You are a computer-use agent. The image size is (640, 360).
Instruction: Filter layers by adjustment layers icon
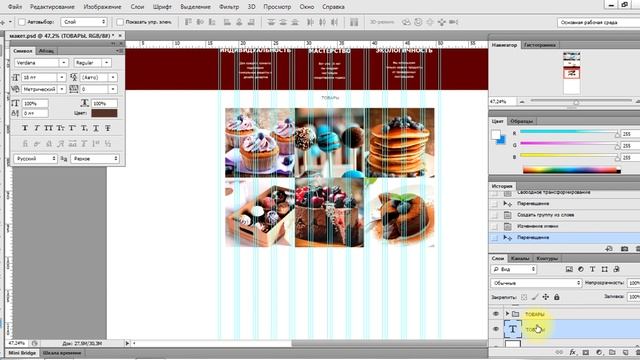click(x=581, y=269)
